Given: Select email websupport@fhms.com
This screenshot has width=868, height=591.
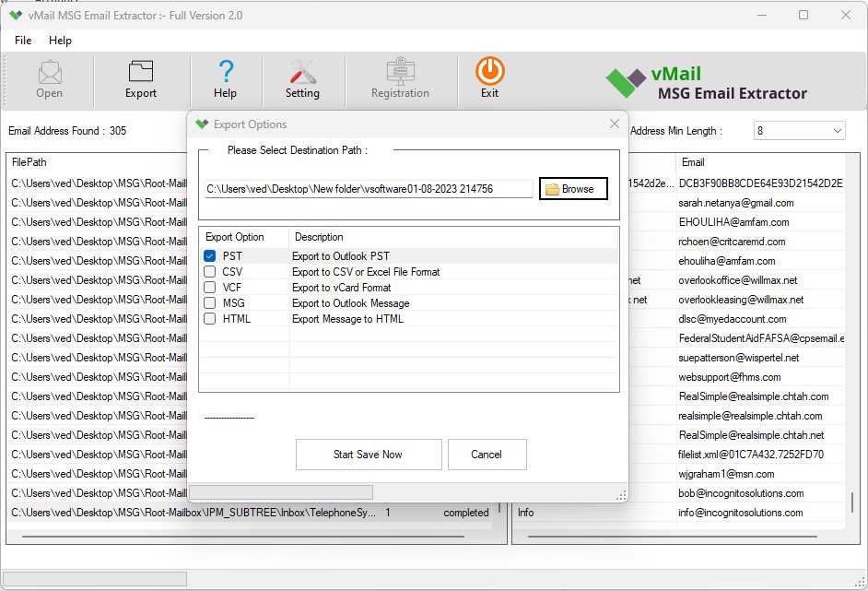Looking at the screenshot, I should pos(729,377).
